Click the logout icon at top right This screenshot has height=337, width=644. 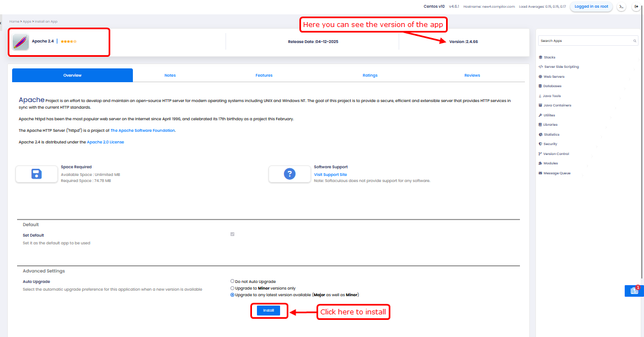click(x=636, y=7)
